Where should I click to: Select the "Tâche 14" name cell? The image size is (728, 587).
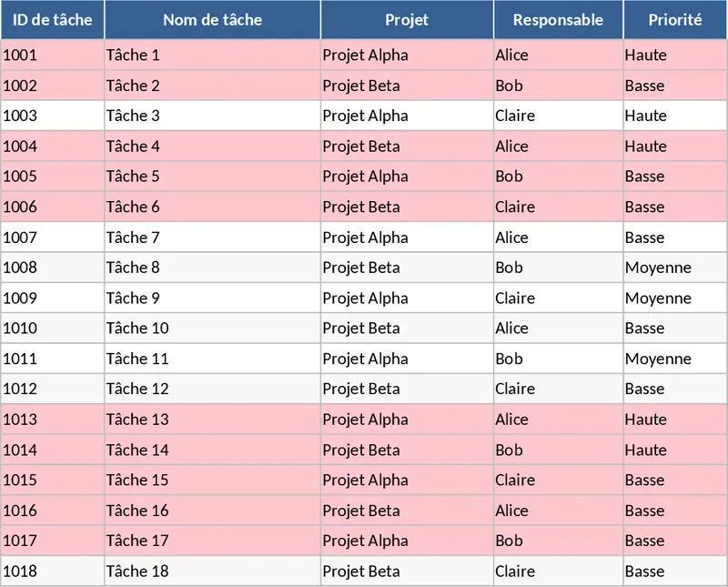pyautogui.click(x=137, y=450)
